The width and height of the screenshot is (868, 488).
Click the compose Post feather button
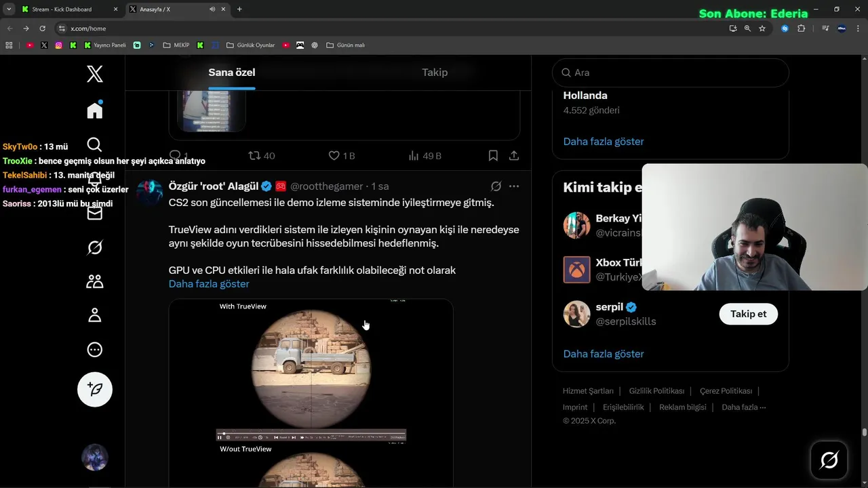[95, 389]
